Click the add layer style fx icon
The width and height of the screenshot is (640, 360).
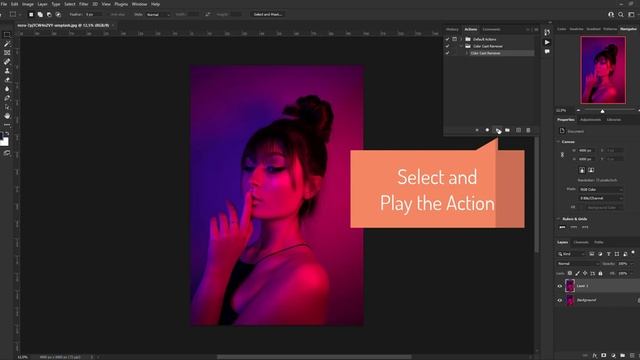tap(595, 356)
